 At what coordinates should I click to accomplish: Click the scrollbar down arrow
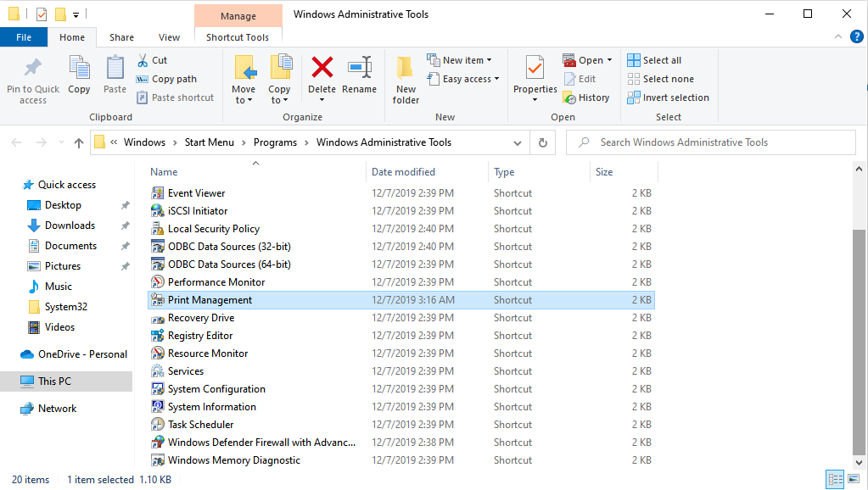pyautogui.click(x=859, y=462)
